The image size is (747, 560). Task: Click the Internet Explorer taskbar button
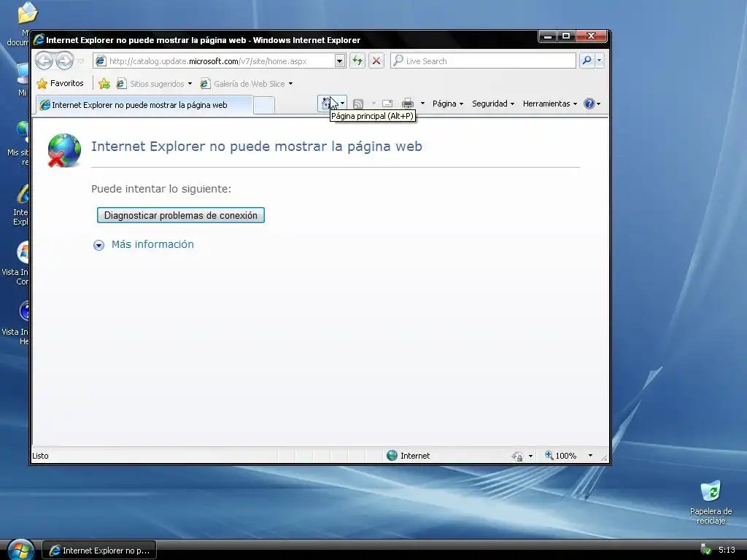tap(99, 551)
